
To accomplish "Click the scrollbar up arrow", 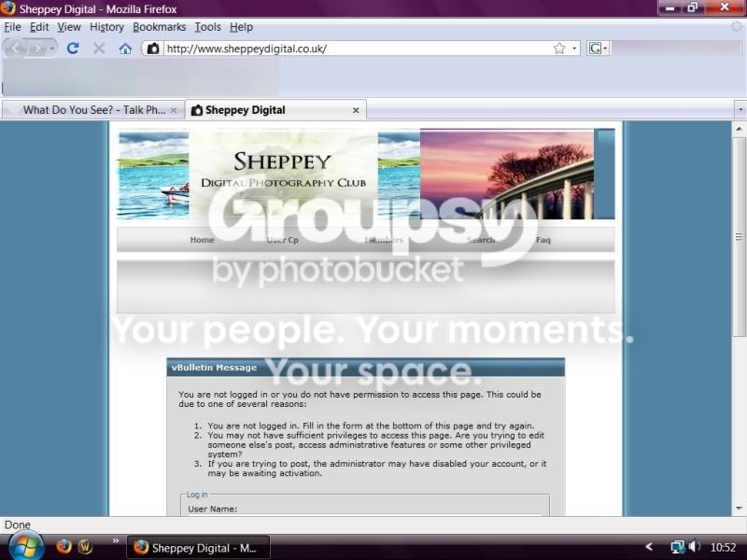I will click(739, 129).
